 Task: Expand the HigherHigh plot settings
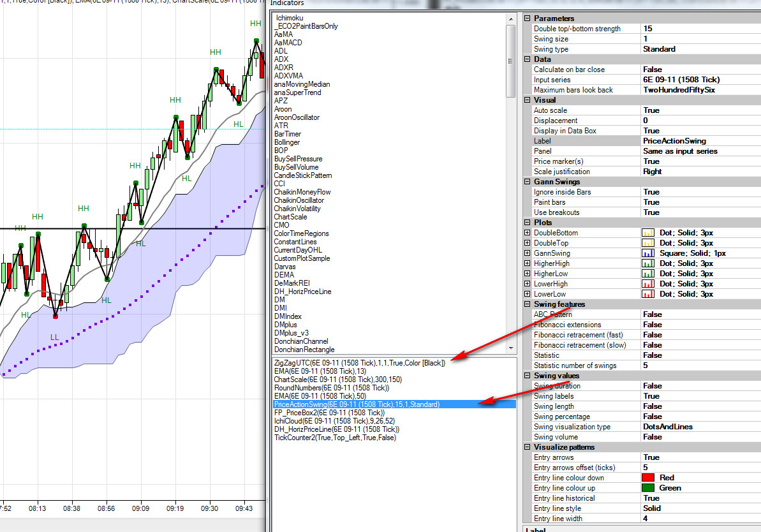click(527, 263)
